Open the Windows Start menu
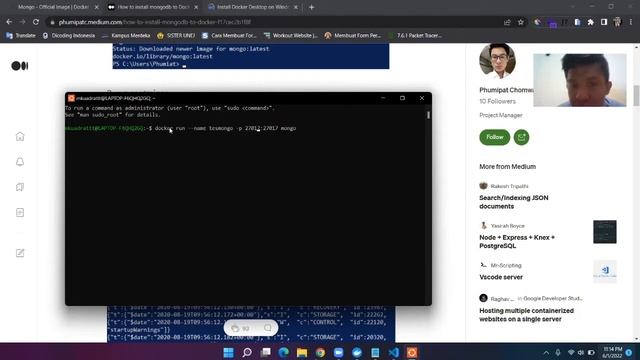Screen dimensions: 640x360 (x=229, y=352)
